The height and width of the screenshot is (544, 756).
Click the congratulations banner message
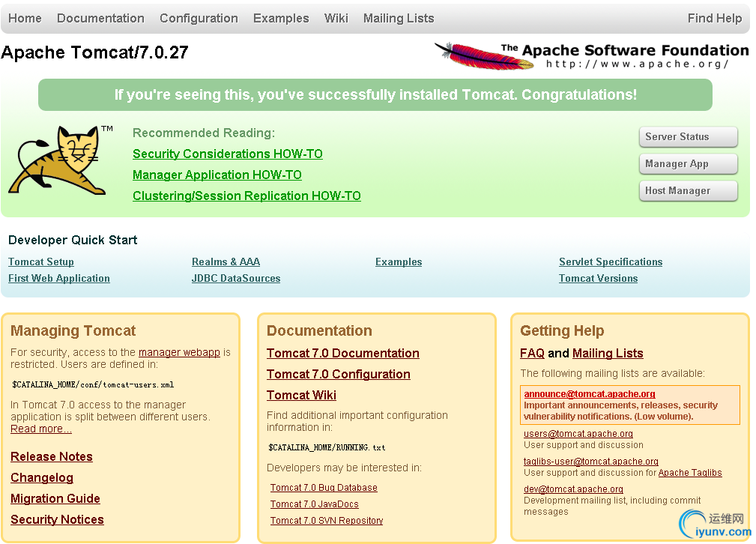375,94
